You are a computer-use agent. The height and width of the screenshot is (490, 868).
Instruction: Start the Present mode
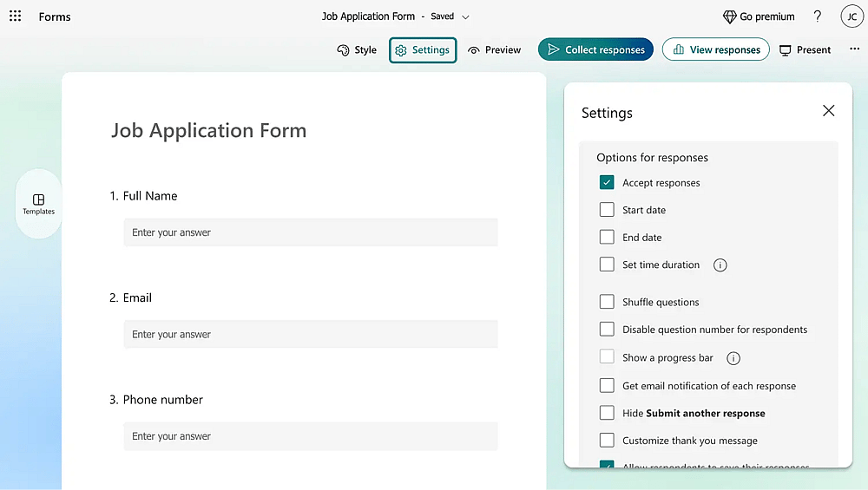805,49
